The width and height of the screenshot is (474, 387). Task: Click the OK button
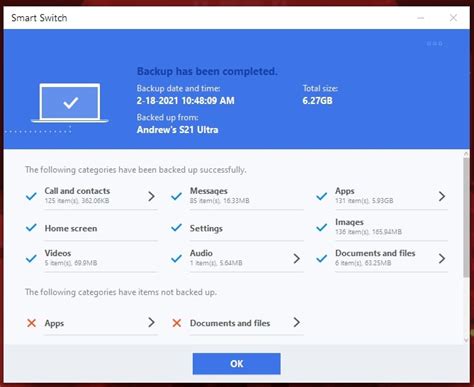click(236, 364)
